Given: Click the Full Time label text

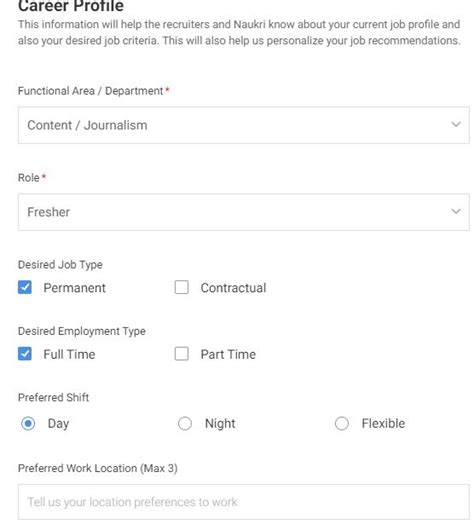Looking at the screenshot, I should pos(69,354).
